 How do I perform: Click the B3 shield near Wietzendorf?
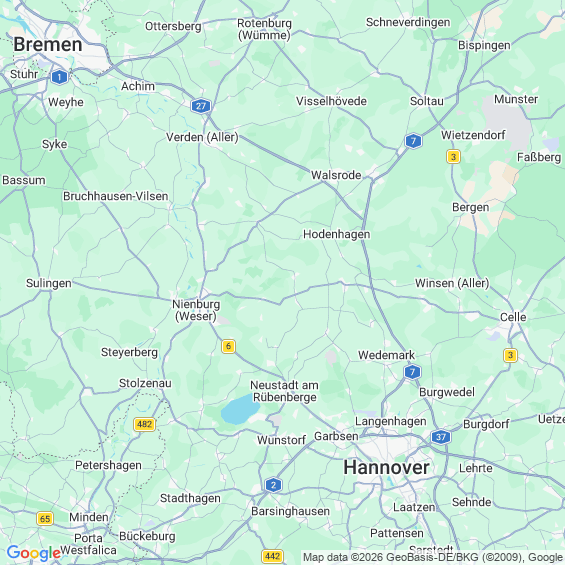tap(454, 157)
